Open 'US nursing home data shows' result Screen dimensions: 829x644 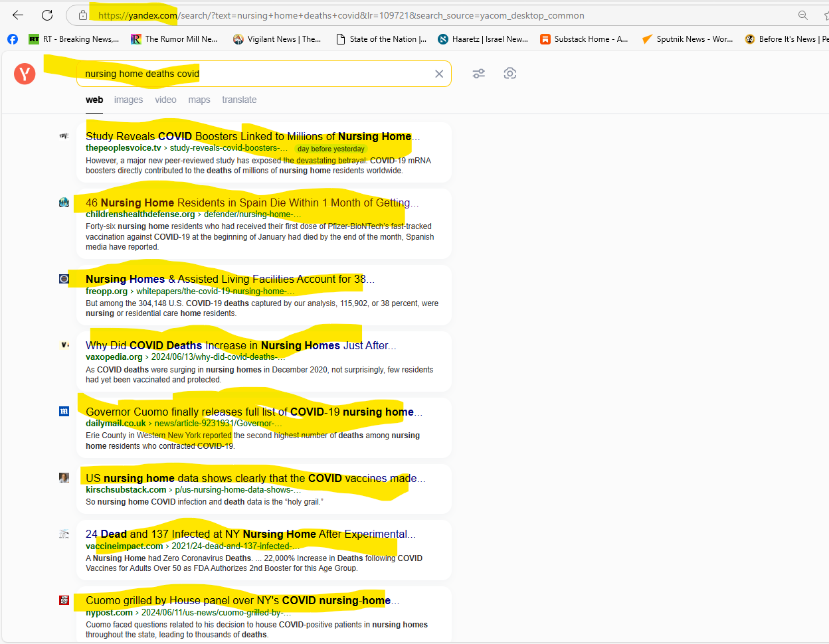(x=256, y=478)
